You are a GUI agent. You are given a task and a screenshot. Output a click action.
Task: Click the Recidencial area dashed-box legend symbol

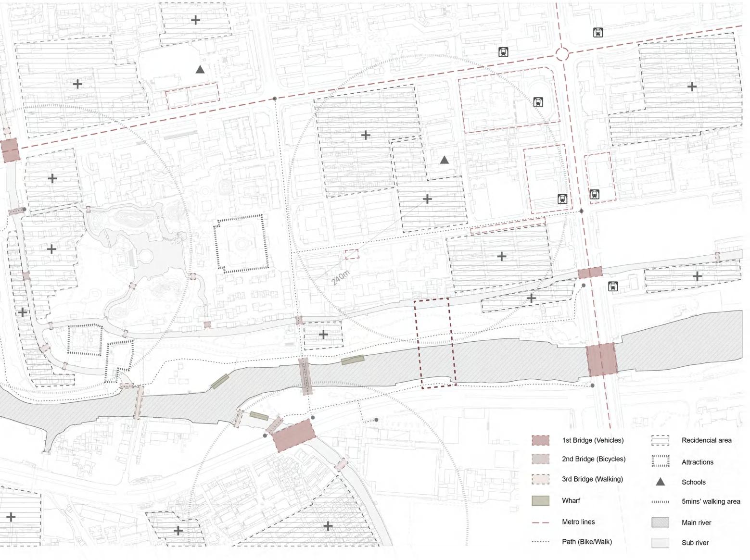(x=660, y=440)
